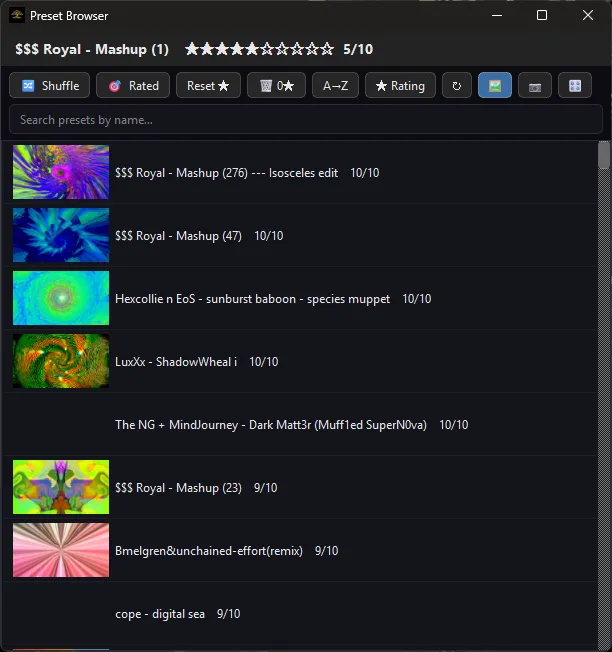Screen dimensions: 612x652
Task: Click the Preset Browser app icon in titlebar
Action: point(17,15)
